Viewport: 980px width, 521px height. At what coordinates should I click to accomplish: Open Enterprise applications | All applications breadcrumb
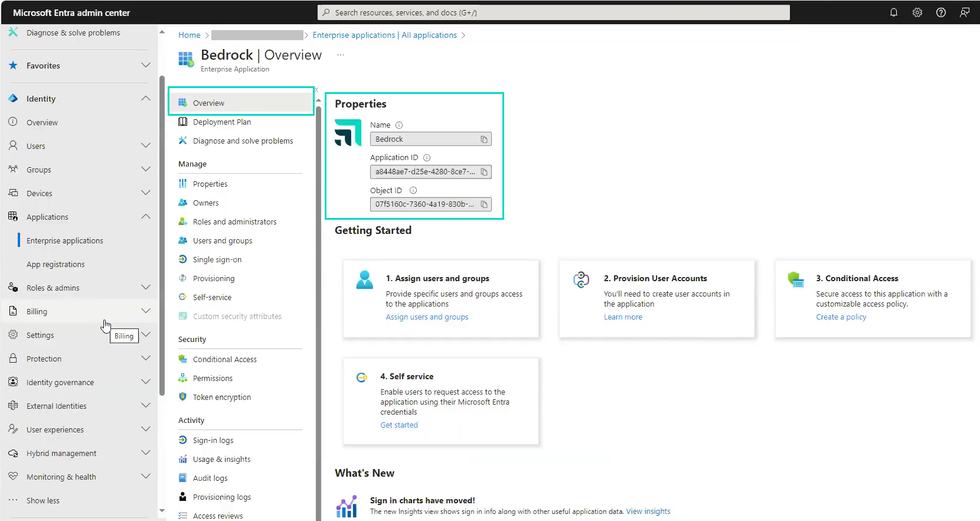pos(384,35)
